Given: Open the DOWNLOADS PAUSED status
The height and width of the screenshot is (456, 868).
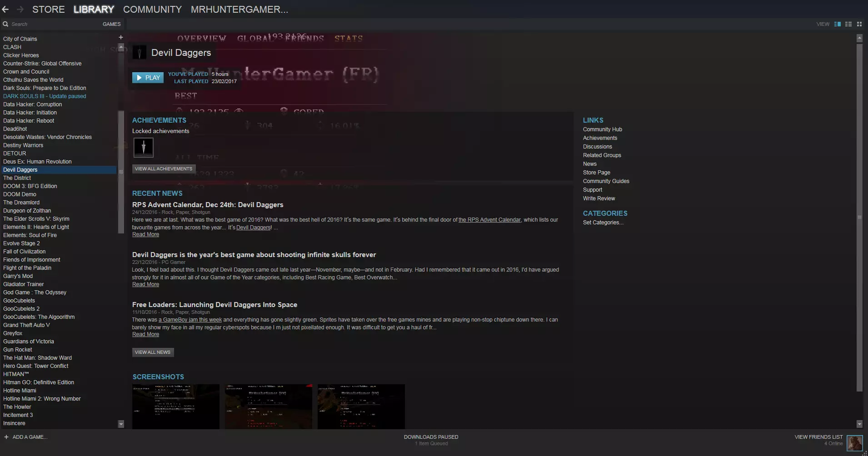Looking at the screenshot, I should 431,437.
